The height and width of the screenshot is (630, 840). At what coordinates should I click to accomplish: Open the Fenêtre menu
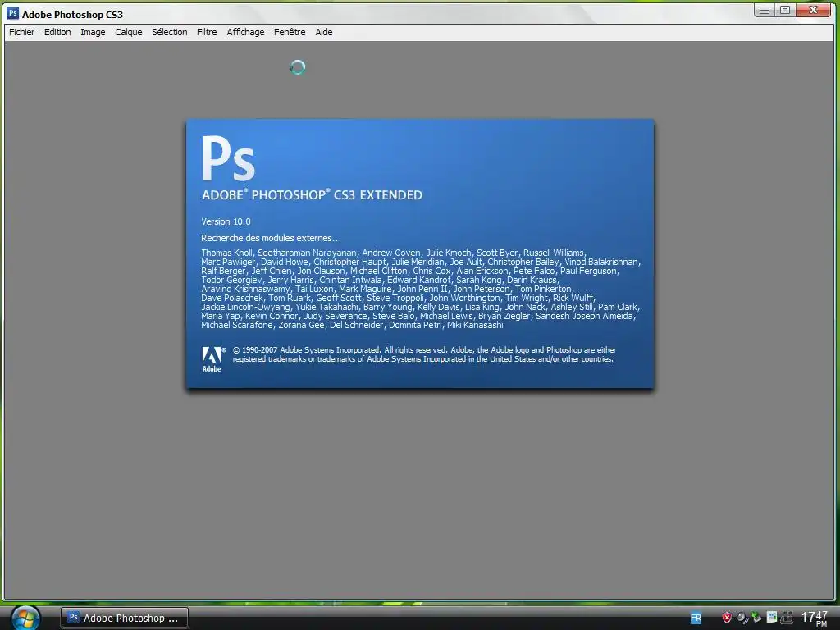coord(290,32)
